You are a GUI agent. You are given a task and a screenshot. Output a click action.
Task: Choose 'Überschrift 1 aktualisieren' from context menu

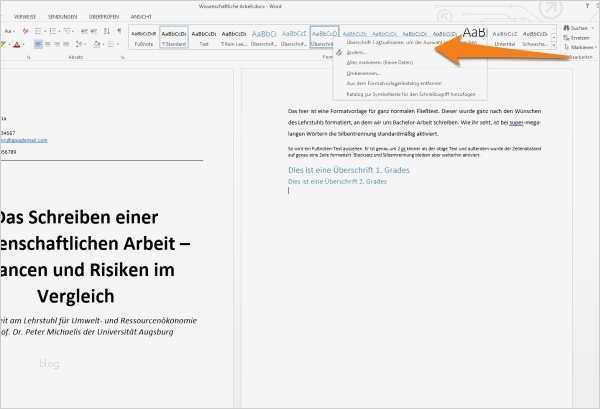410,42
